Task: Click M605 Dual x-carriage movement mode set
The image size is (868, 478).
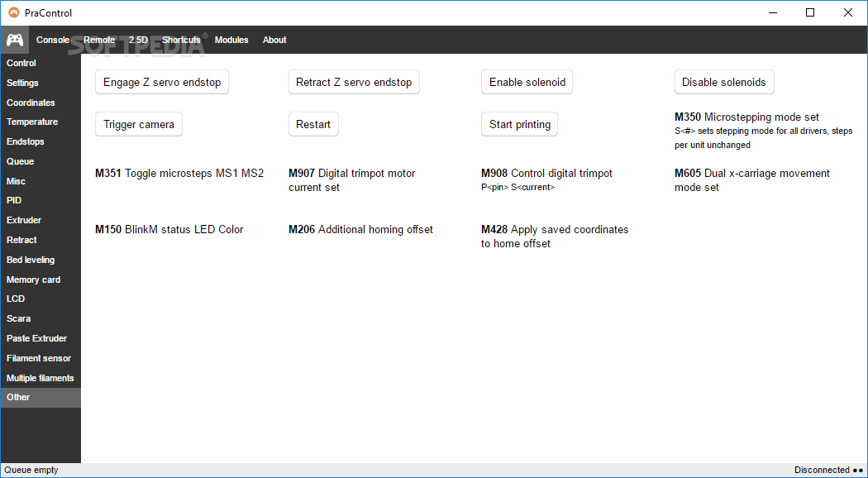Action: [752, 180]
